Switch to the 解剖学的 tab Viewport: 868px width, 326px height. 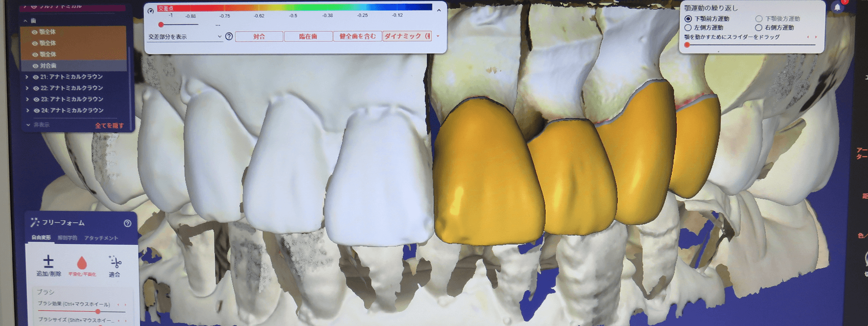(x=67, y=238)
